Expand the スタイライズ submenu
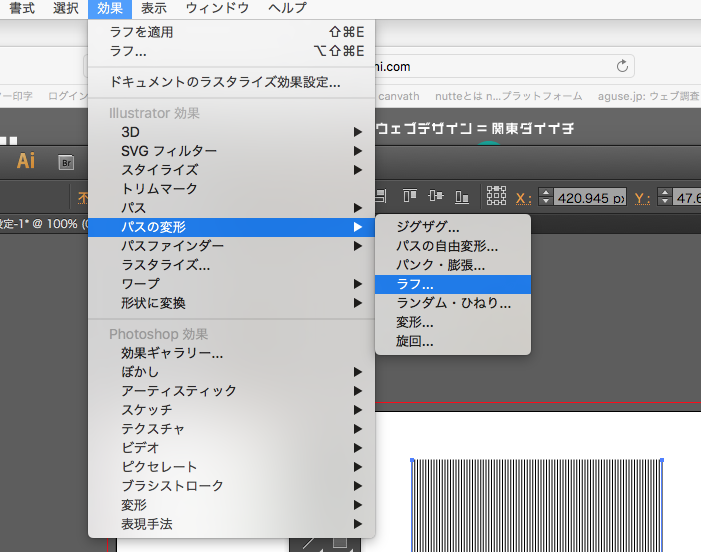The height and width of the screenshot is (552, 701). tap(232, 170)
